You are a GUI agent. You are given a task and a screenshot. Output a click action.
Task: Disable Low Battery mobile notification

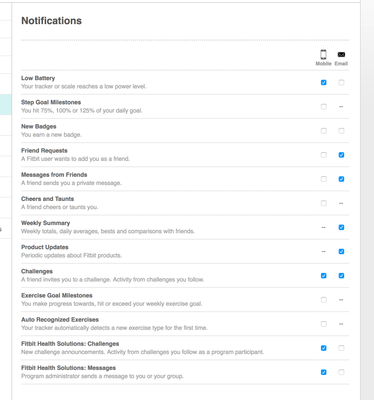click(323, 82)
